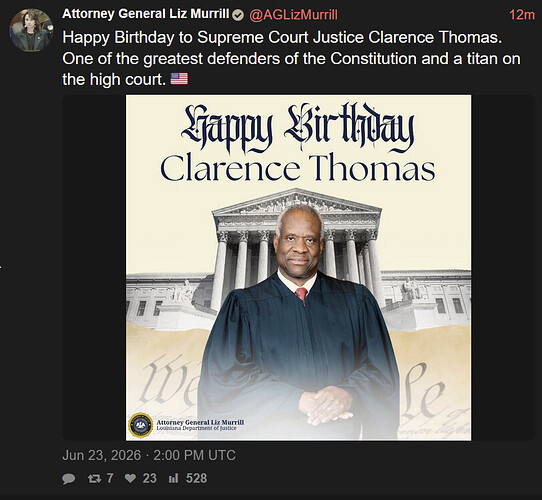Open the Happy Birthday Clarence Thomas image
The image size is (542, 500).
[x=298, y=268]
